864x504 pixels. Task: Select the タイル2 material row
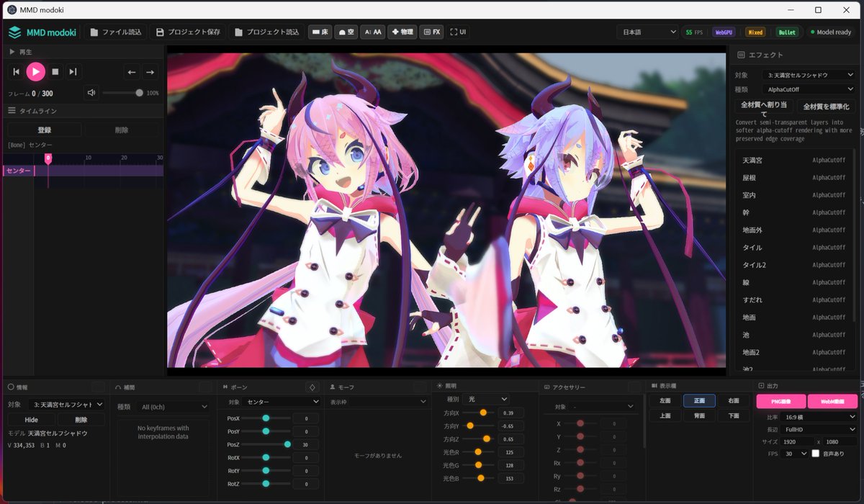click(793, 265)
